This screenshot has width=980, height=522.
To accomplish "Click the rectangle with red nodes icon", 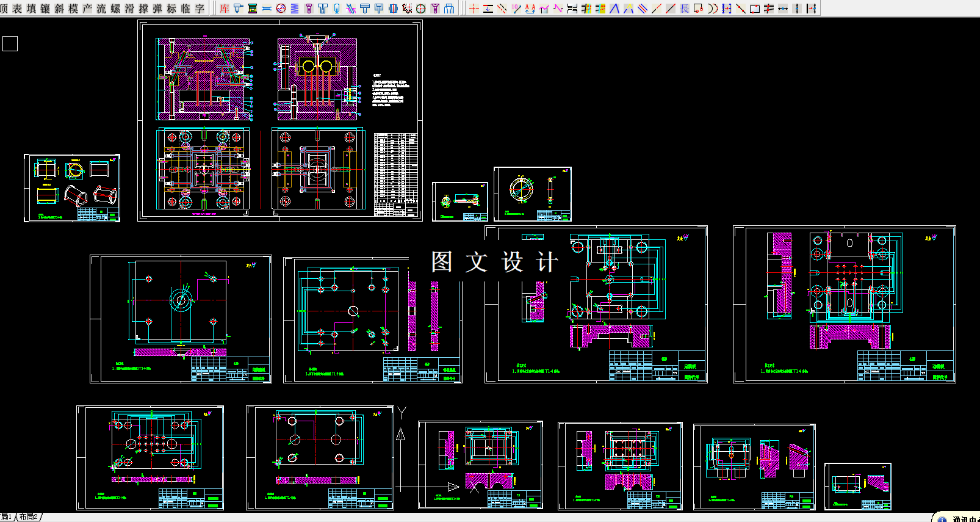I will [755, 9].
